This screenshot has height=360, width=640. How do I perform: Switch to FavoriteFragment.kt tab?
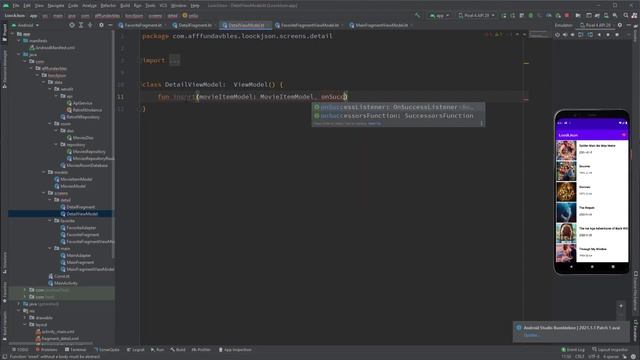click(x=143, y=25)
